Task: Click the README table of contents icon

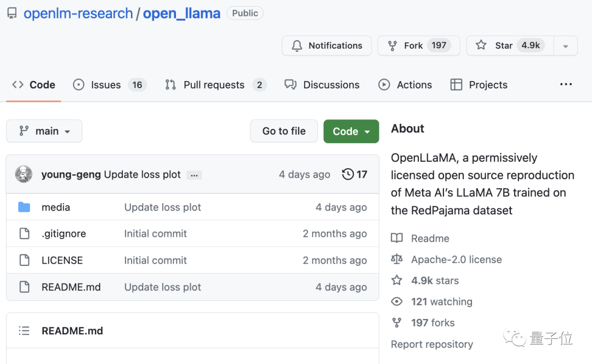Action: click(x=24, y=331)
